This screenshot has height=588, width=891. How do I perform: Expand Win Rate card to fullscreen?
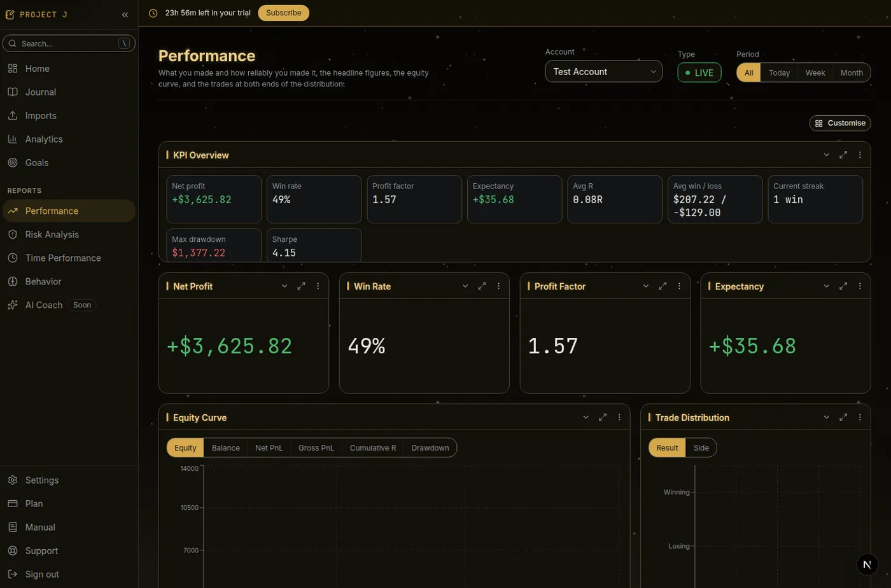pos(482,286)
